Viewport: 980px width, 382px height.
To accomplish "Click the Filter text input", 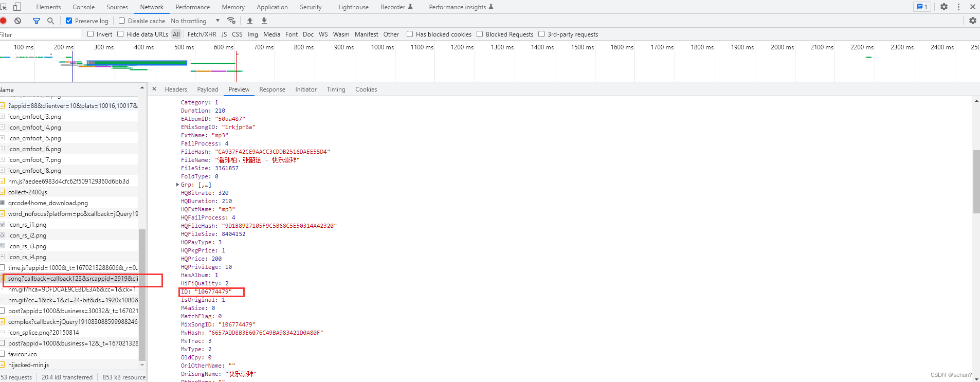I will [x=41, y=34].
